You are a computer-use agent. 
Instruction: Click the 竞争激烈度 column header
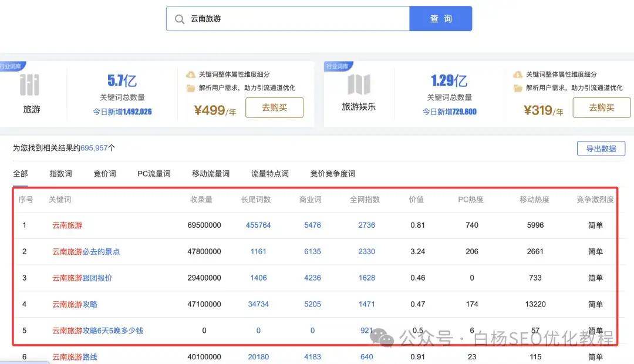coord(595,200)
